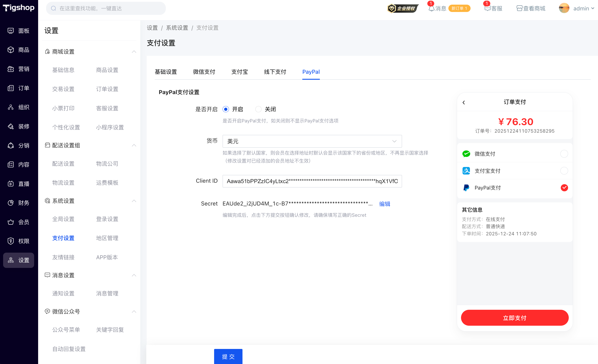Switch to the 线下支付 tab
Screen dimensions: 598x364
tap(275, 72)
